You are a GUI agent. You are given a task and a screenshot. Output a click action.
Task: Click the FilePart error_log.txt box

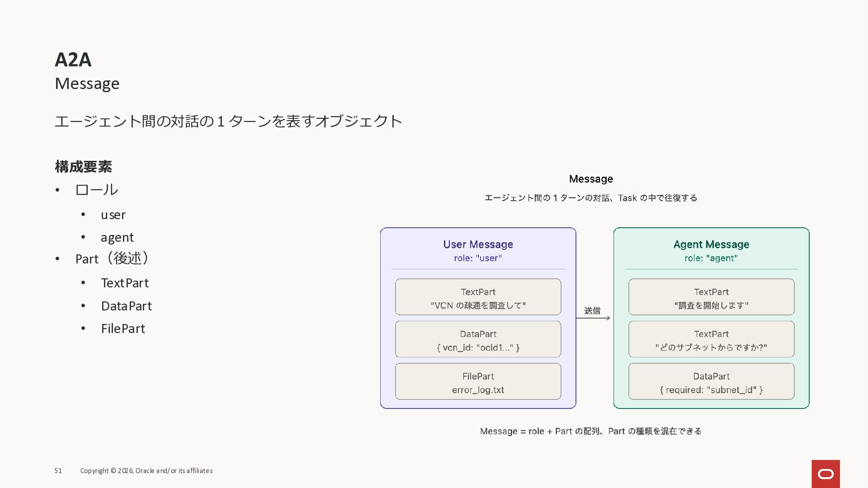click(478, 381)
